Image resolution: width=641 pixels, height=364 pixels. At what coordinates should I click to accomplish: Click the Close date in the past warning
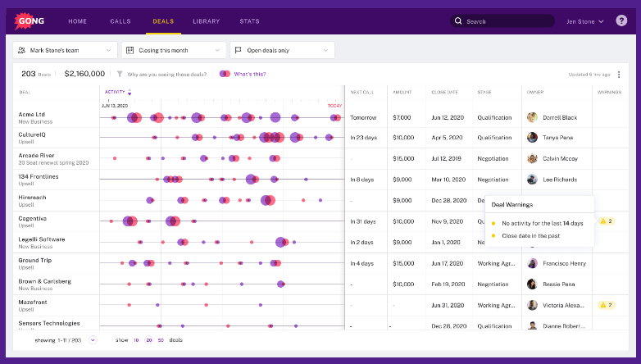530,235
